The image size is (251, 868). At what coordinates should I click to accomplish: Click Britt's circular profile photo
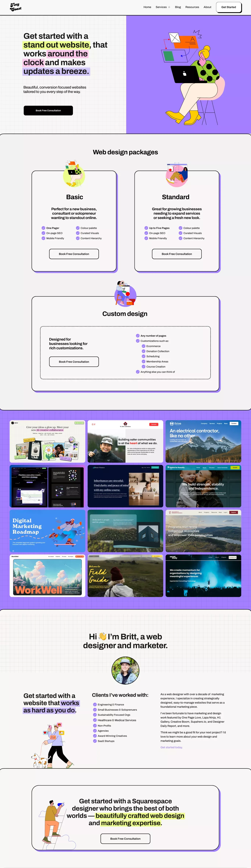coord(125,670)
